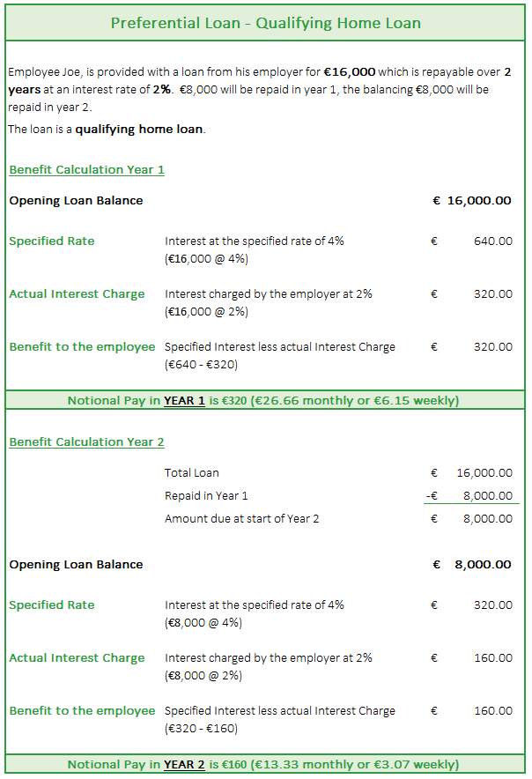Click the Year 1 Benefit to the employee label

coord(82,347)
